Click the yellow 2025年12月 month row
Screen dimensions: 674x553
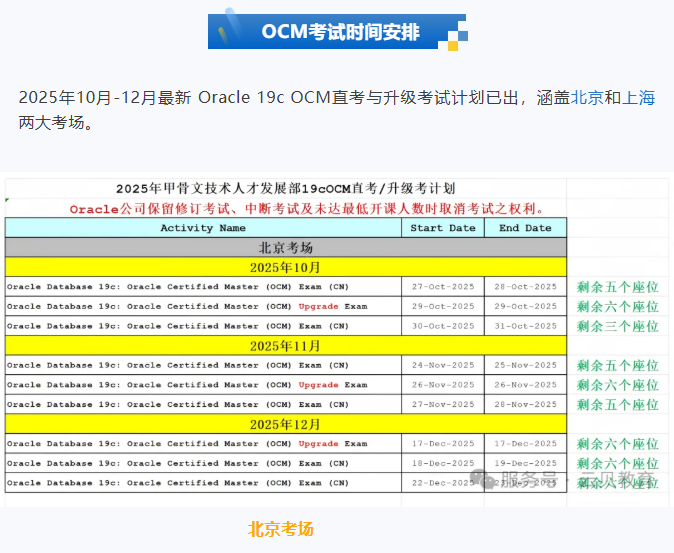click(x=286, y=424)
